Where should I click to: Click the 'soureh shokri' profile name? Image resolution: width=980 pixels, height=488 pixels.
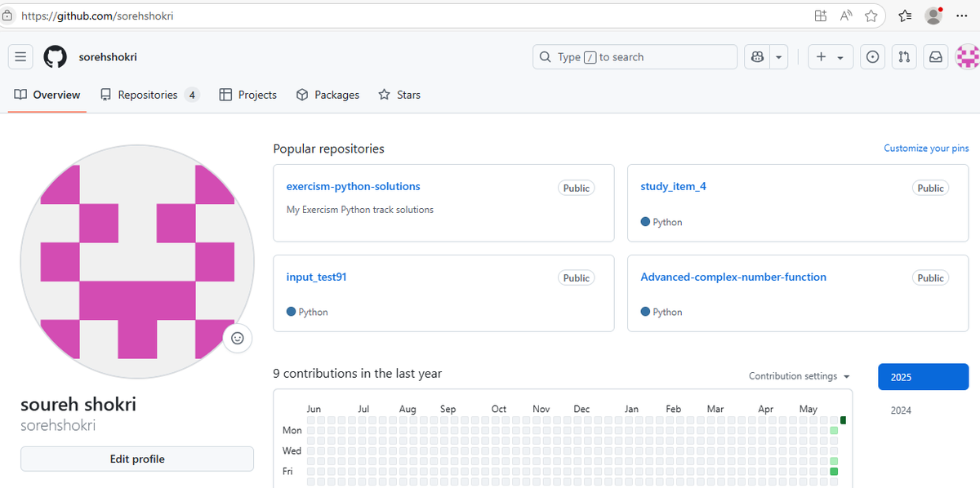78,404
